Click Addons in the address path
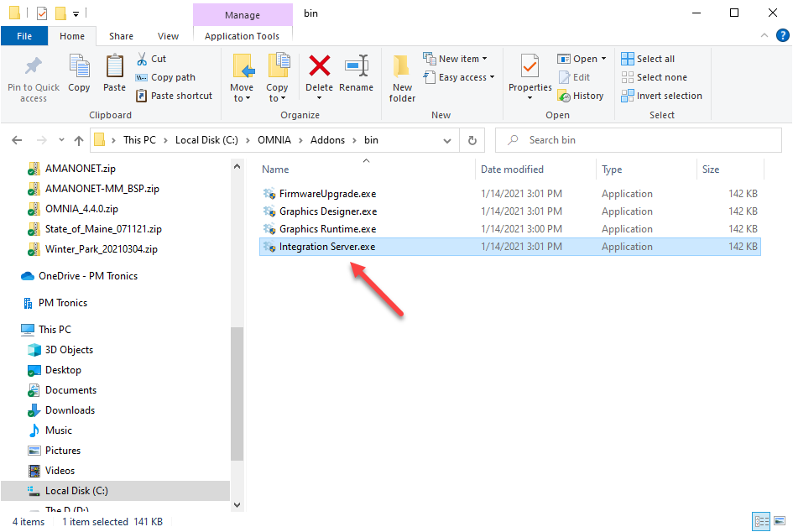 point(328,140)
